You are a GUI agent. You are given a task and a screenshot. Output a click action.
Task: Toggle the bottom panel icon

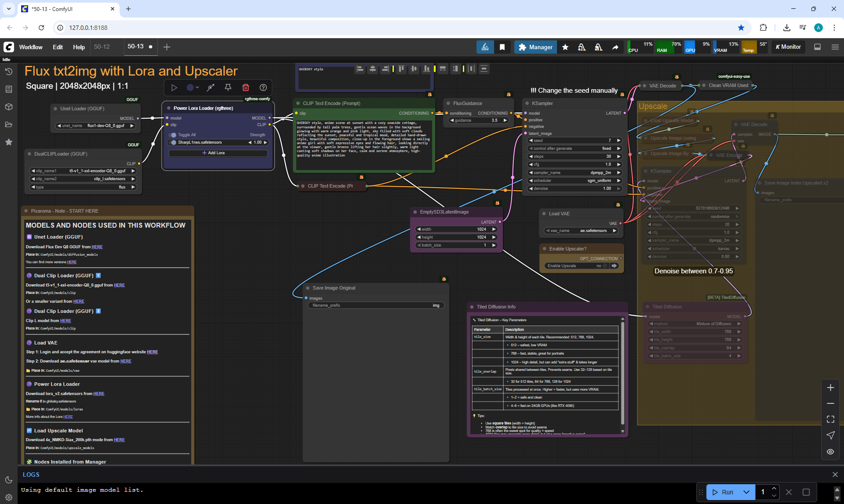(817, 47)
